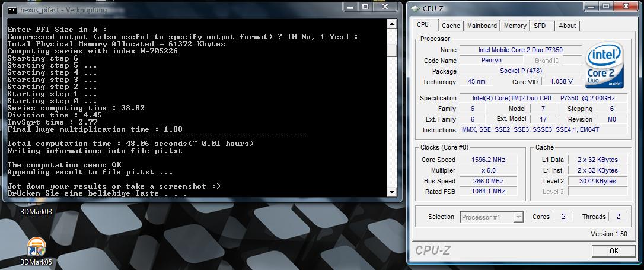Open the SPD tab

[540, 26]
